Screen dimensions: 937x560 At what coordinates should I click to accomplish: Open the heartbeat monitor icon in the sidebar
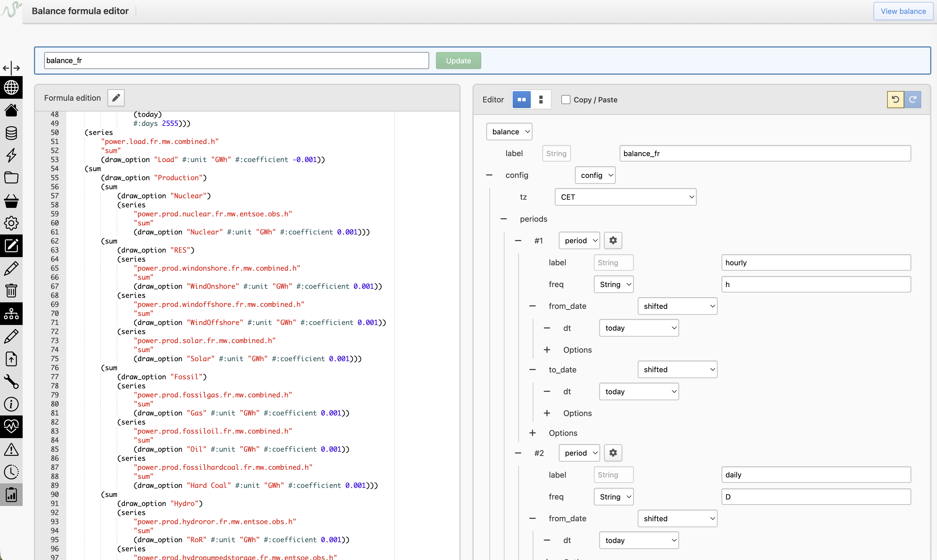click(11, 427)
